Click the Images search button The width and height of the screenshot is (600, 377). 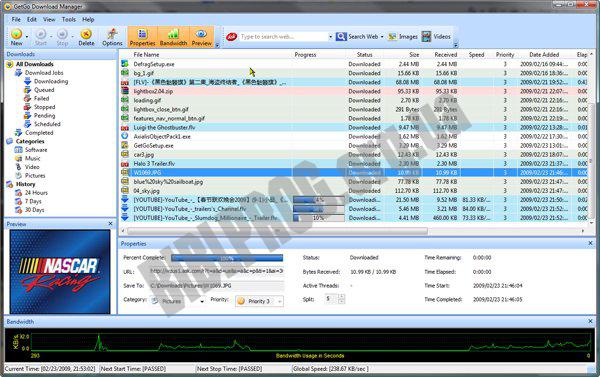click(403, 37)
